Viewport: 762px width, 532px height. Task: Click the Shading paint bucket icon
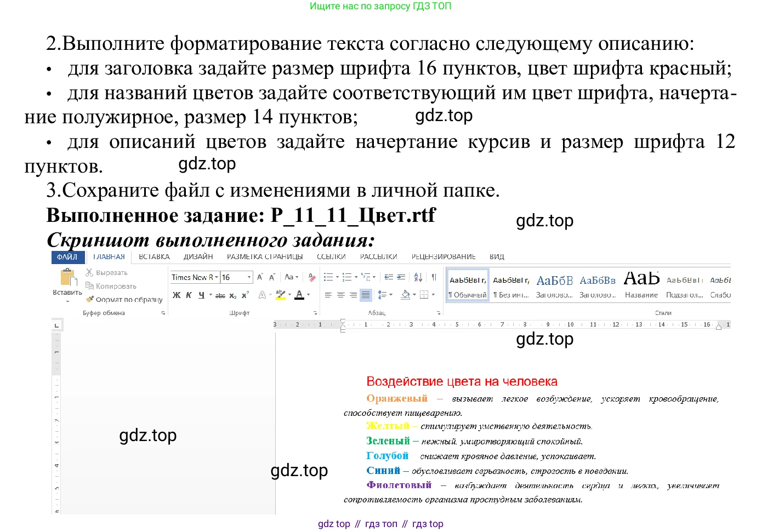(x=406, y=295)
